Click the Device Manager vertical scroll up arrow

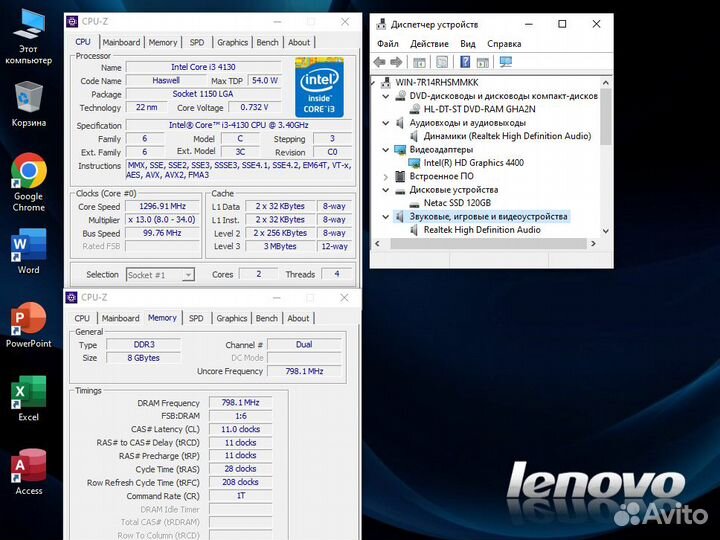pyautogui.click(x=606, y=83)
